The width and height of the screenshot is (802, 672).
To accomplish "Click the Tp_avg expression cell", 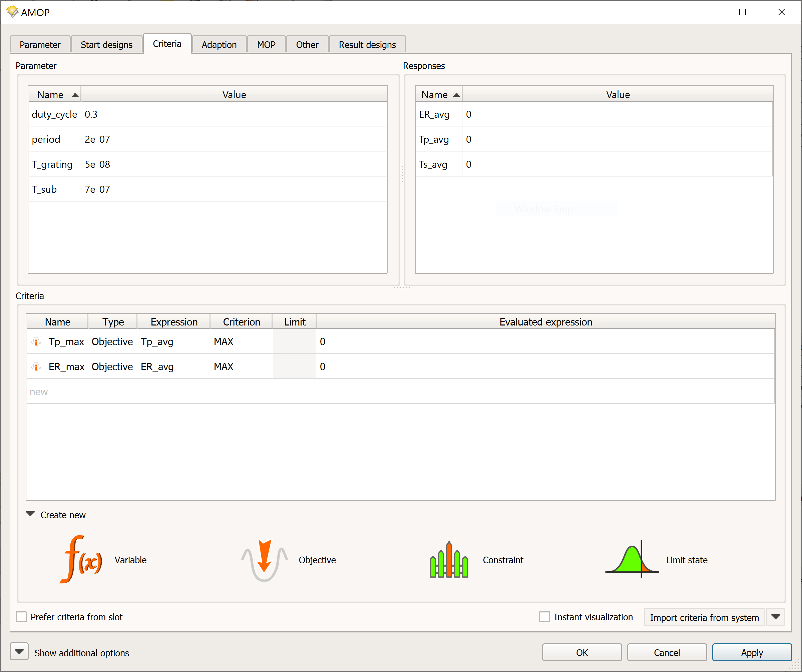I will 173,342.
